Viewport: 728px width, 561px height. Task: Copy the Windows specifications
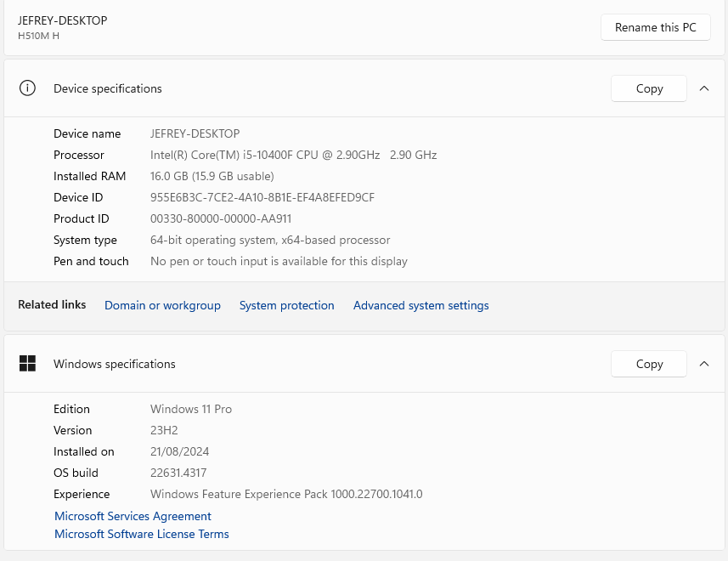(x=649, y=364)
